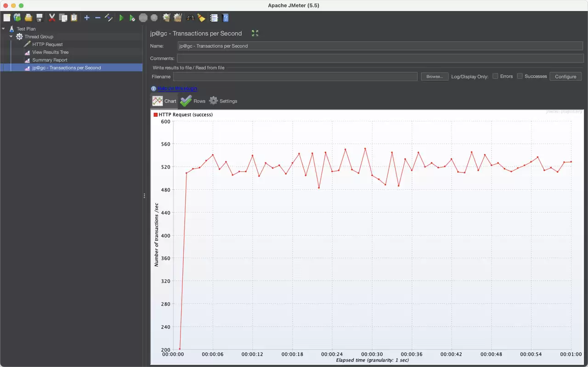
Task: Click the New test plan toolbar icon
Action: pyautogui.click(x=6, y=17)
